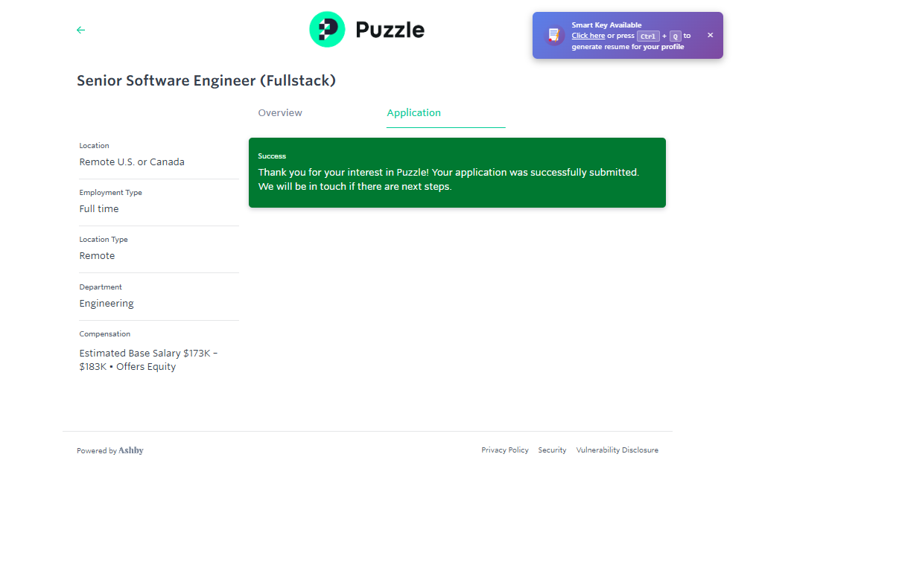Viewport: 905px width, 588px height.
Task: Open the Privacy Policy link
Action: [505, 450]
